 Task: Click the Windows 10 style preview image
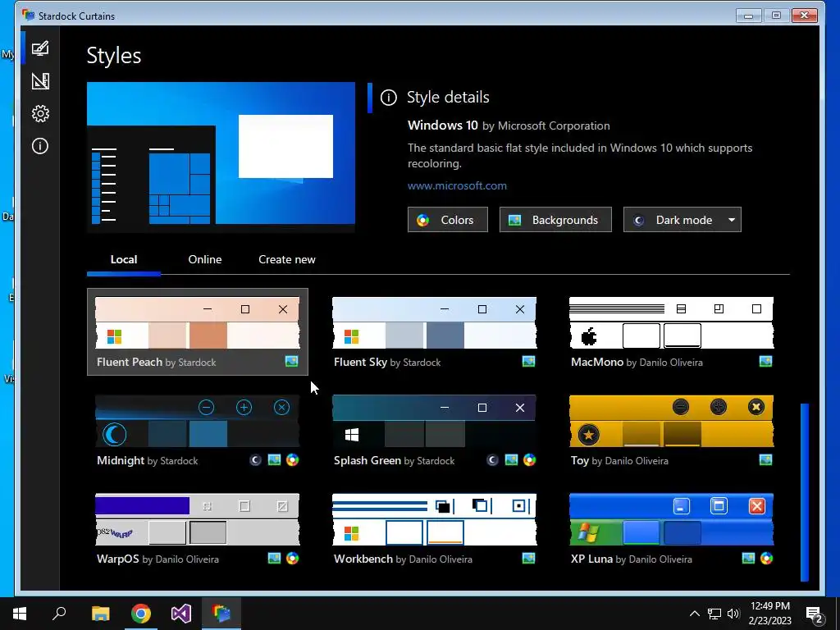tap(221, 157)
